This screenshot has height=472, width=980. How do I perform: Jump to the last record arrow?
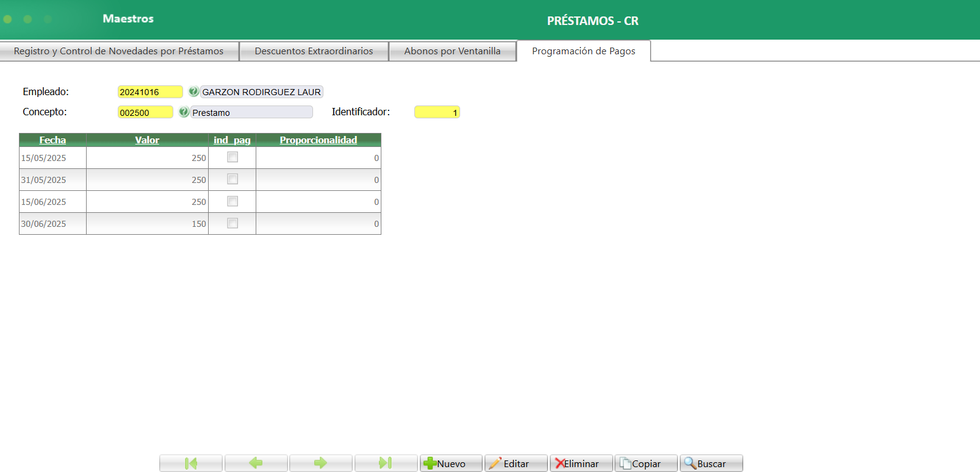(386, 463)
